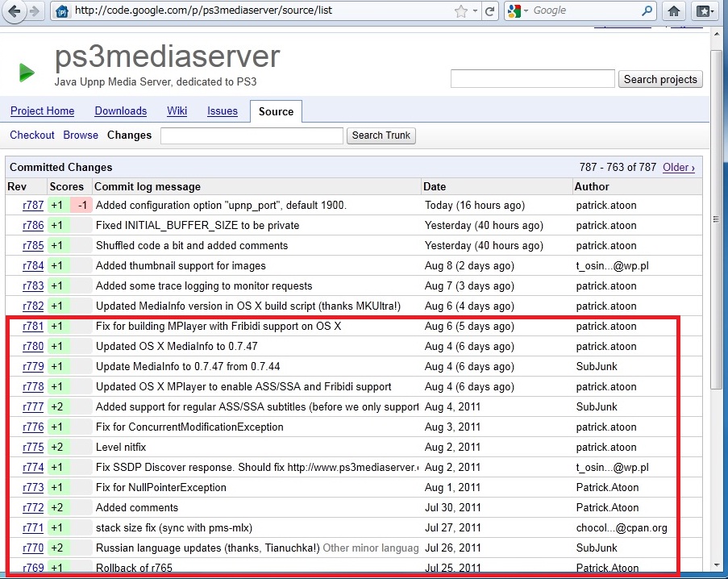Open revision r783
Image resolution: width=728 pixels, height=579 pixels.
[x=33, y=286]
